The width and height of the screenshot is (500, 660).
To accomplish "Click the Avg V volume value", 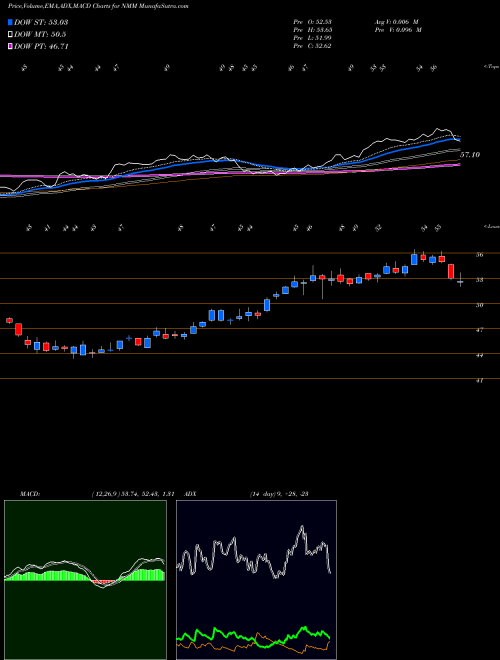I will [x=398, y=22].
